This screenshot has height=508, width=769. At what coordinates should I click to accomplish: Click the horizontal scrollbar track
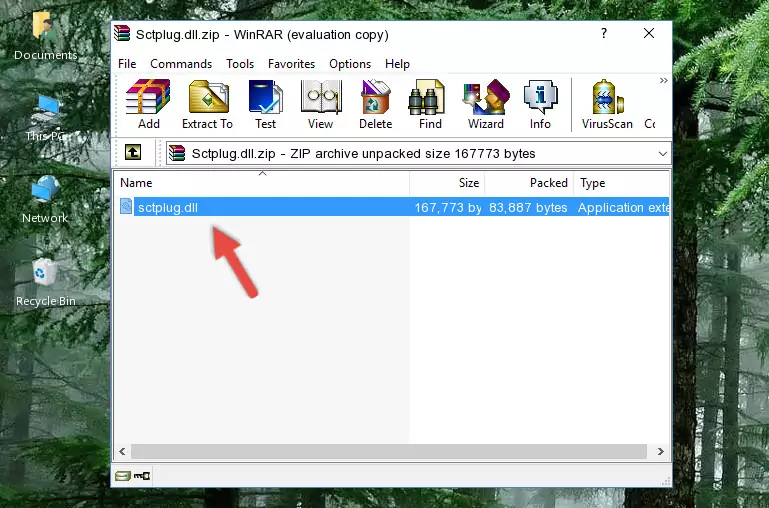point(389,451)
